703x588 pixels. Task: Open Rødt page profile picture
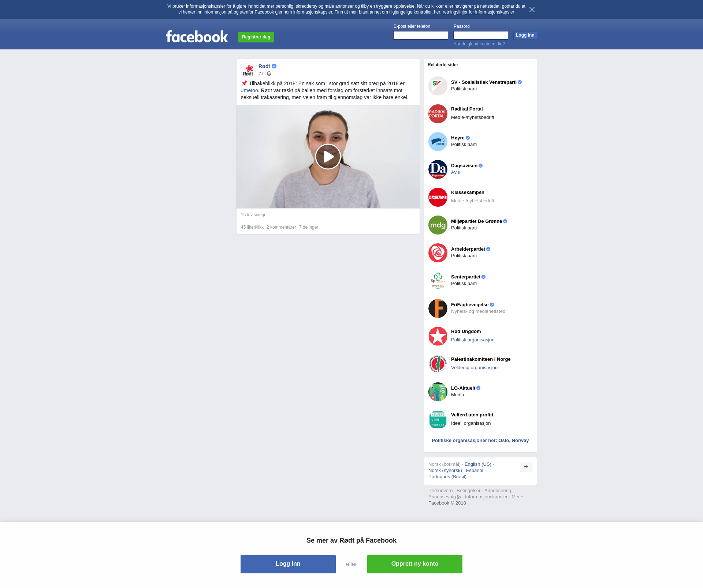(x=248, y=70)
